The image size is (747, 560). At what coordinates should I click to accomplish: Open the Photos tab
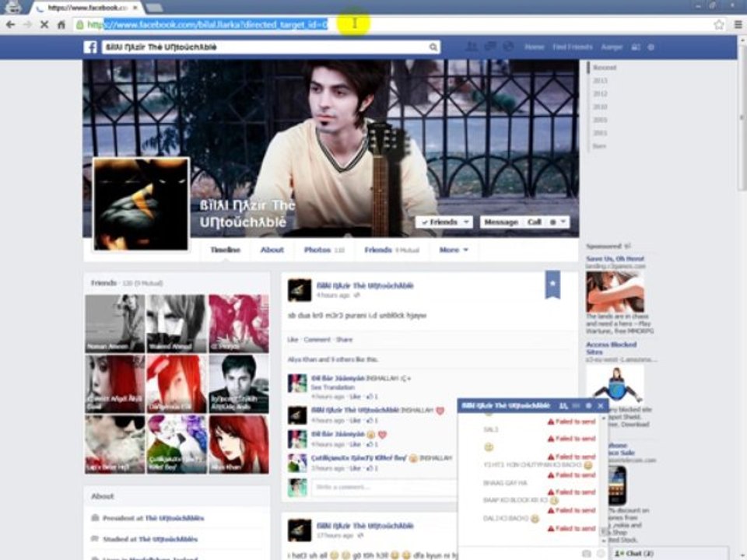[324, 250]
